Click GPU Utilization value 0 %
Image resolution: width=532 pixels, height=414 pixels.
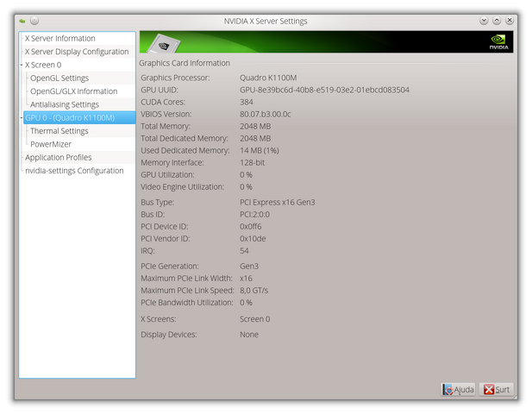click(x=246, y=175)
